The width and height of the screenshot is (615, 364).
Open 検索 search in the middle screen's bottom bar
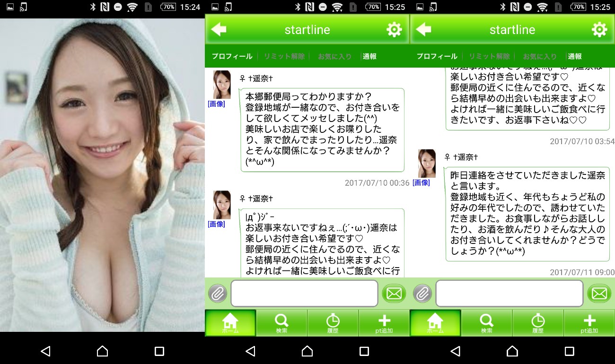point(281,323)
